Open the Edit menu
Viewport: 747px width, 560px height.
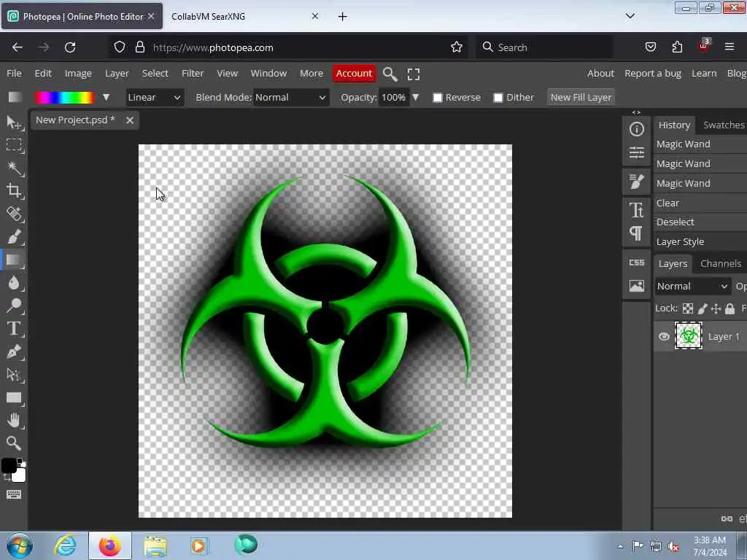pos(43,74)
